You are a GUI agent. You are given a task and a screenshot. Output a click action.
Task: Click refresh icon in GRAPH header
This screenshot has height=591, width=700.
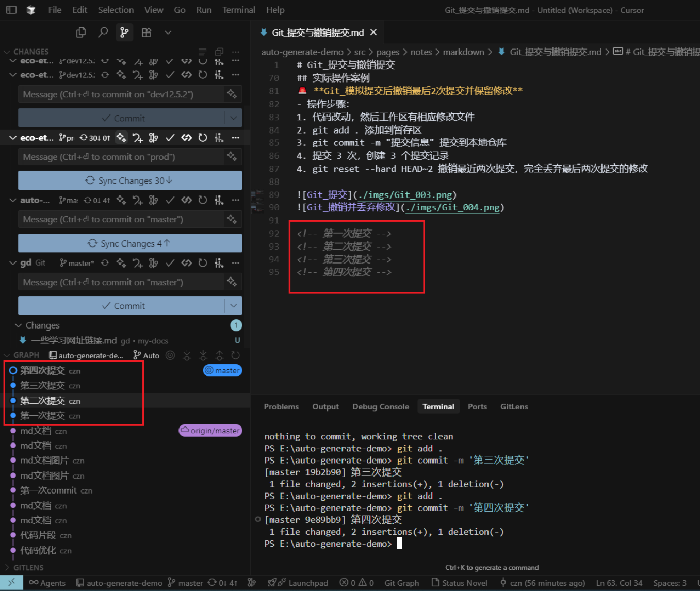[x=236, y=355]
